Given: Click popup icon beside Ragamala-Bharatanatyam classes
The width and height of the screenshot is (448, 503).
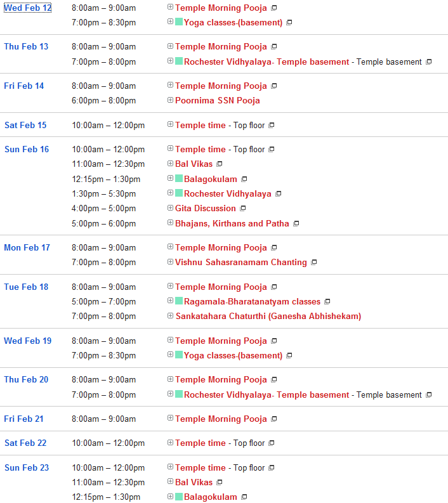Looking at the screenshot, I should coord(327,302).
